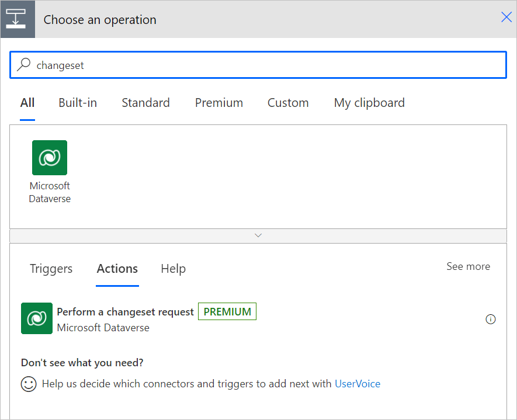Close the Choose an operation panel
This screenshot has width=517, height=420.
coord(506,18)
